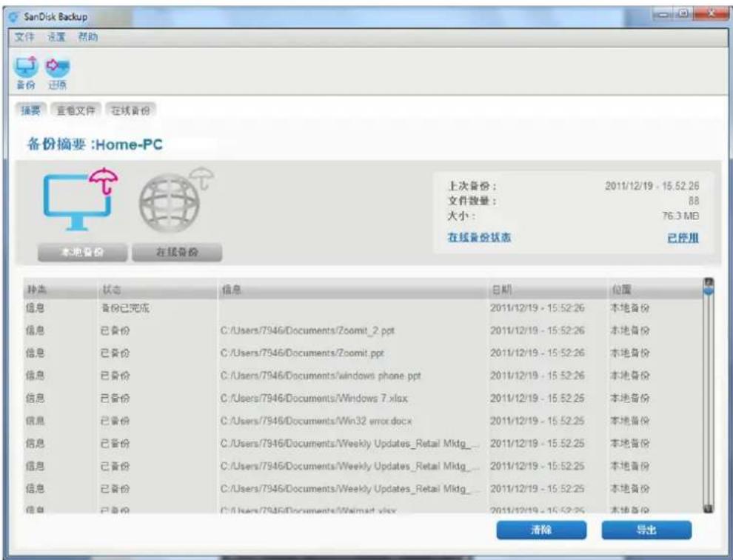
Task: Click the 清除 (Clear) button
Action: pyautogui.click(x=541, y=530)
